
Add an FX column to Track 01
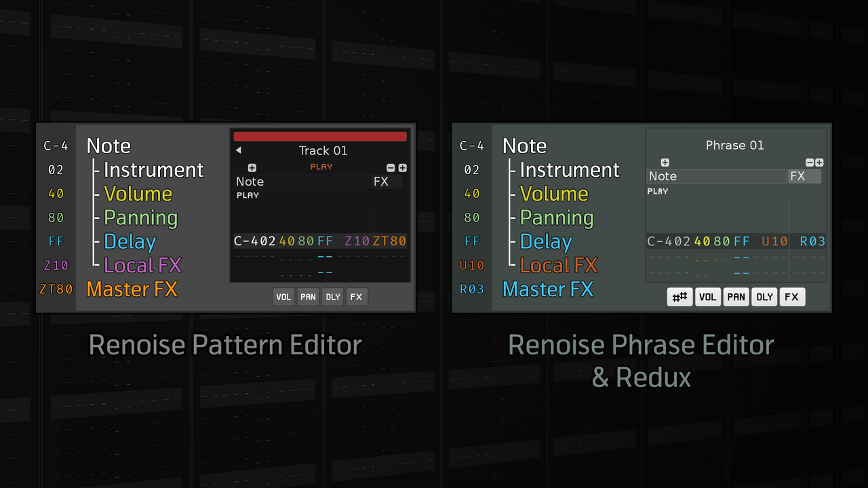coord(403,168)
